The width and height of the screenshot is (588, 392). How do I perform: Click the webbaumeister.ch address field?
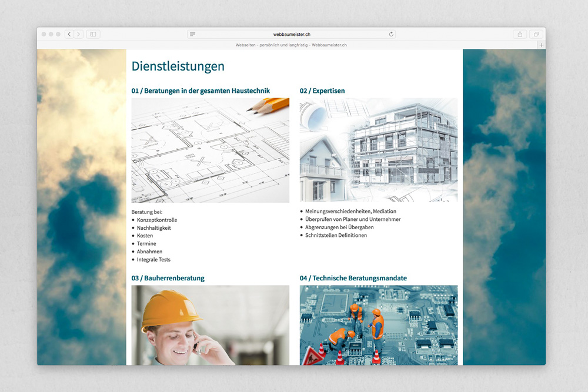pyautogui.click(x=292, y=34)
